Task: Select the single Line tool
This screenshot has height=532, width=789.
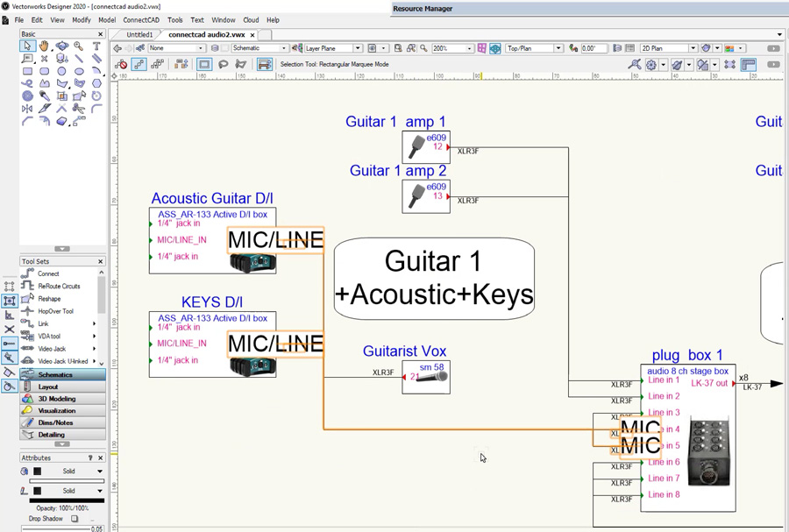Action: point(79,59)
